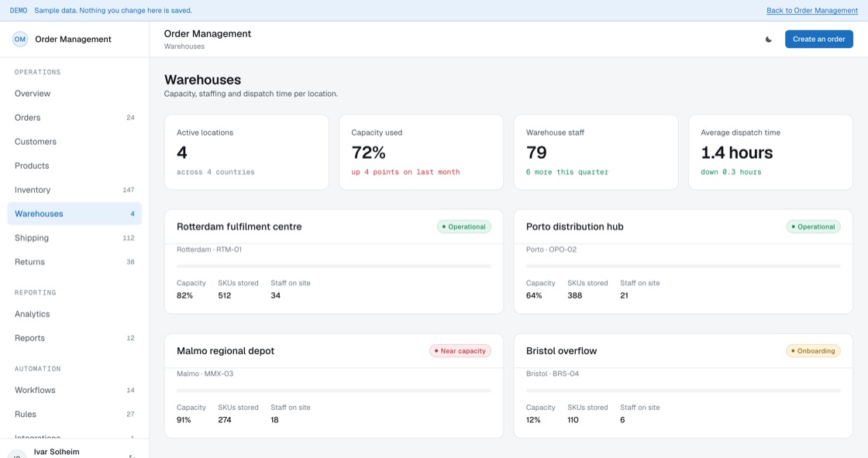
Task: Click the OM logo badge in sidebar
Action: [x=20, y=40]
